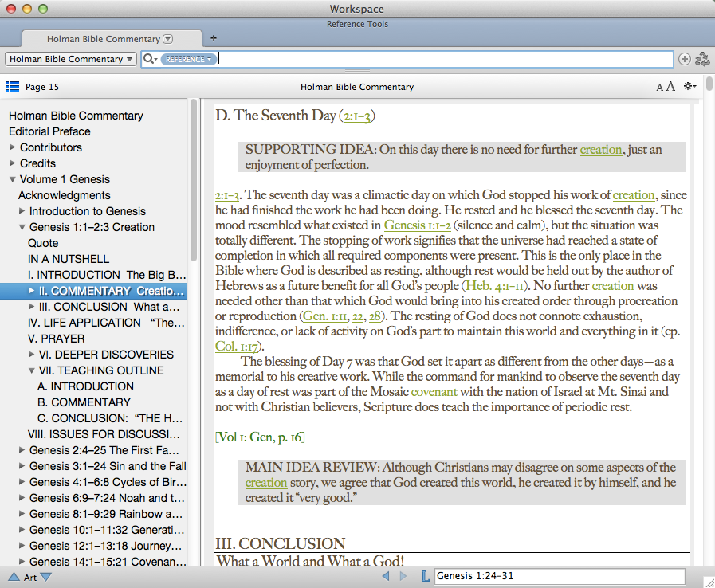Screen dimensions: 715x588
Task: Go down with the Art down arrow
Action: tap(46, 577)
